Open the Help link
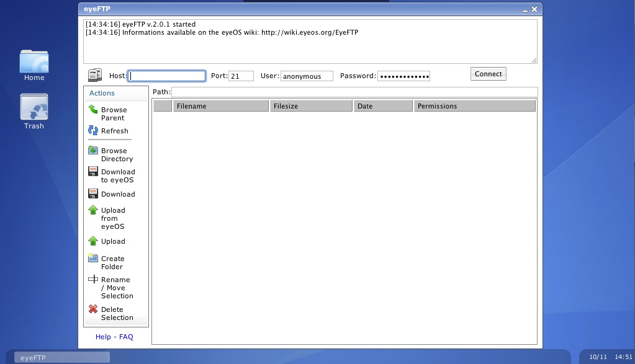Viewport: 635px width, 364px height. point(103,337)
